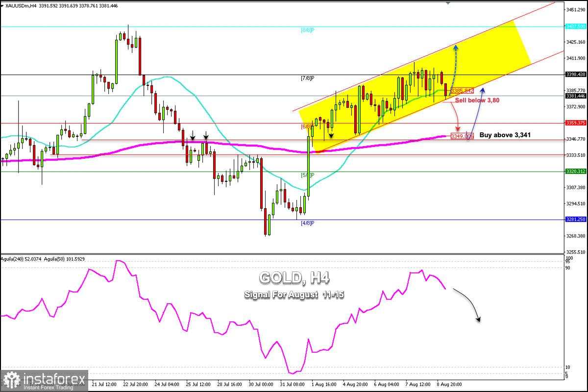The width and height of the screenshot is (588, 392).
Task: Click the 3349.005 price label near moving average
Action: [462, 136]
